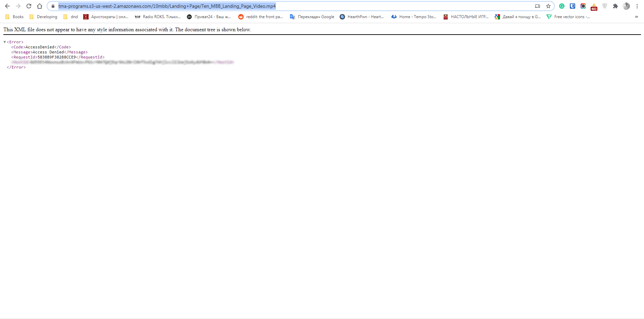Viewport: 644px width, 319px height.
Task: Open the cast/media device icon in address bar
Action: 538,6
